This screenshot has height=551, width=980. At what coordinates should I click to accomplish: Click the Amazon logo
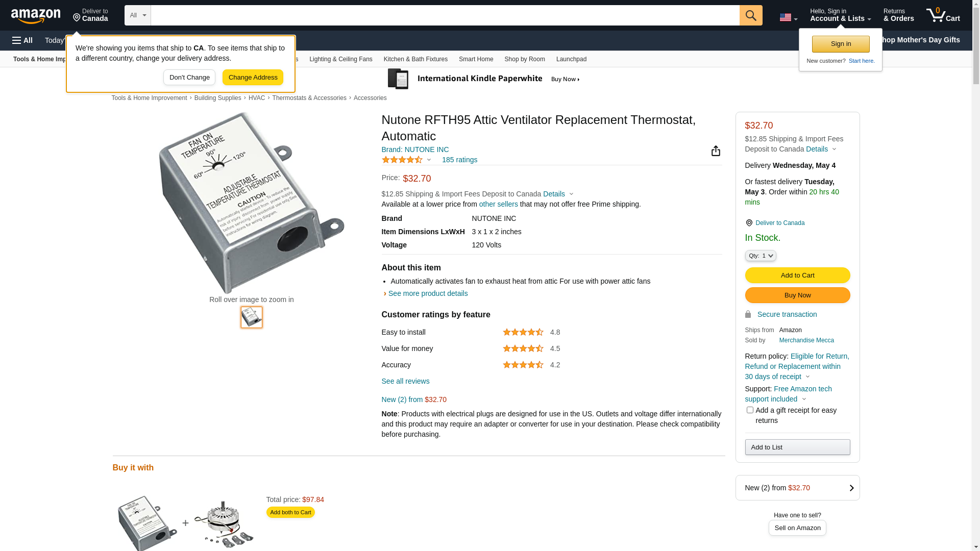(36, 16)
